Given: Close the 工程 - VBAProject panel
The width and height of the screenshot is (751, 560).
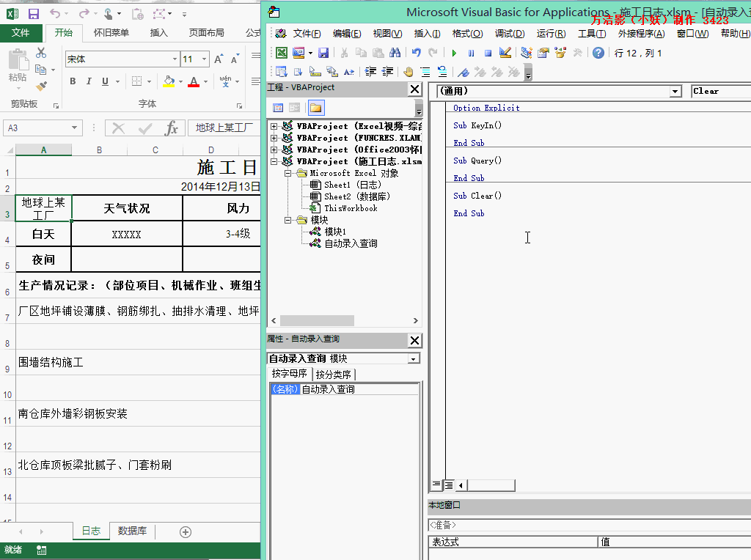Looking at the screenshot, I should 415,89.
